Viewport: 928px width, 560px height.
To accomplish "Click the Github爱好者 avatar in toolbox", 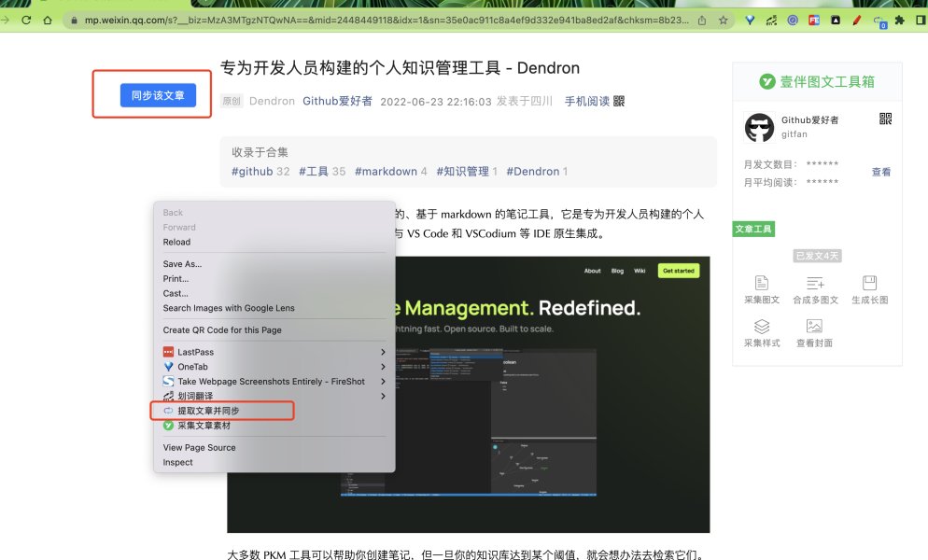I will click(759, 127).
